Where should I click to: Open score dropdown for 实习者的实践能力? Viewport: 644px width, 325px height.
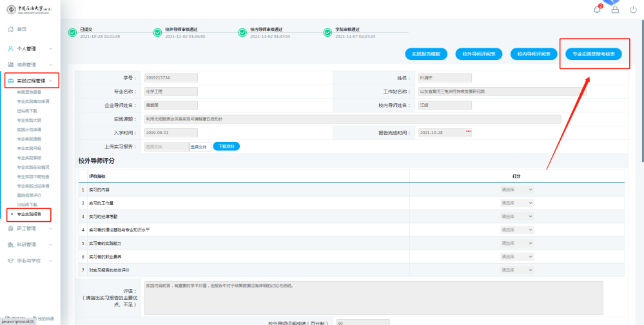(x=517, y=242)
